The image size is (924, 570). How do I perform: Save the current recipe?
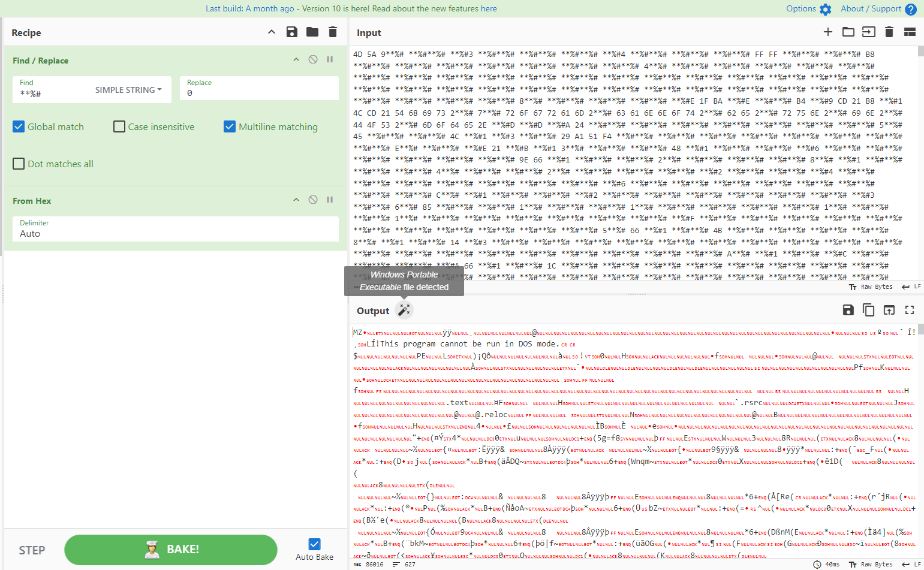point(292,32)
